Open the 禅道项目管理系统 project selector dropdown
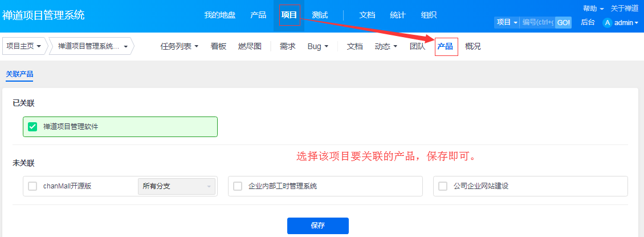 tap(93, 46)
